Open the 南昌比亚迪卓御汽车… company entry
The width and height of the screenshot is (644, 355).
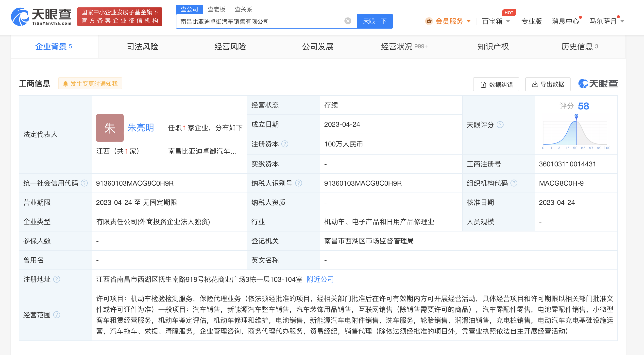203,151
